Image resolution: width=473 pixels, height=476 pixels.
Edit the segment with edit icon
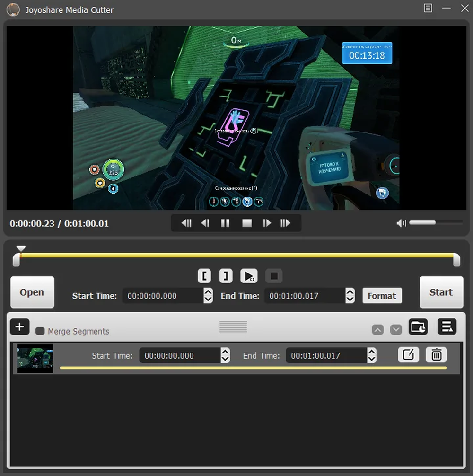pos(408,354)
